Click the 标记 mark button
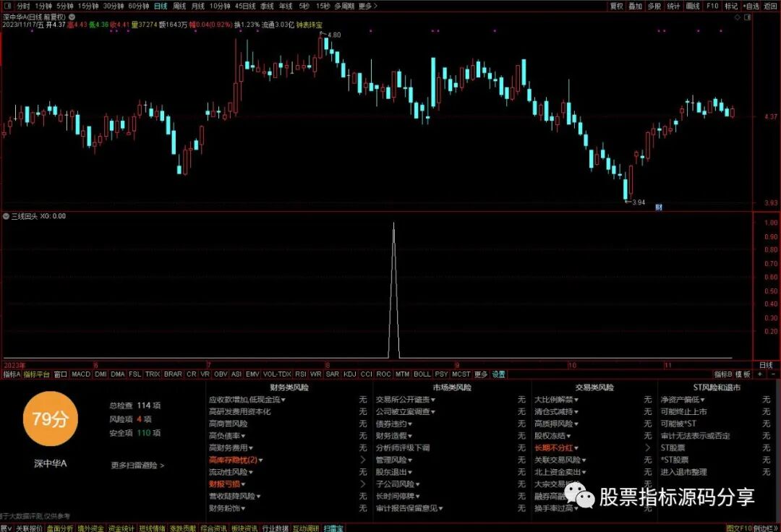Viewport: 781px width, 532px height. pyautogui.click(x=731, y=6)
